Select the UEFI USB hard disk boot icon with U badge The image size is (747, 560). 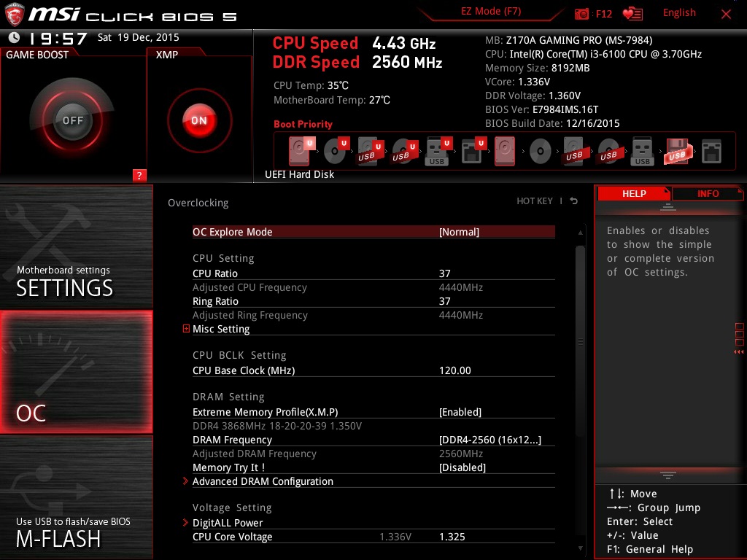pyautogui.click(x=371, y=150)
